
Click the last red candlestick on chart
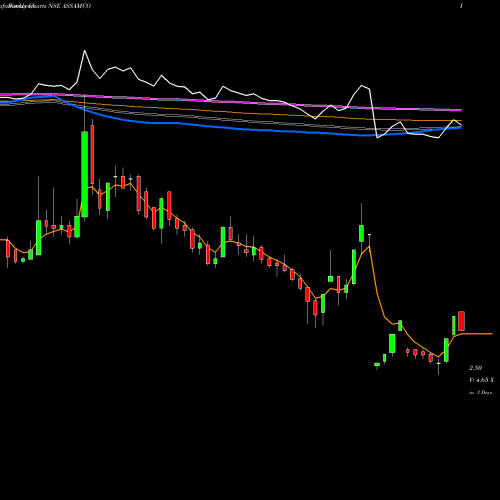pyautogui.click(x=461, y=321)
